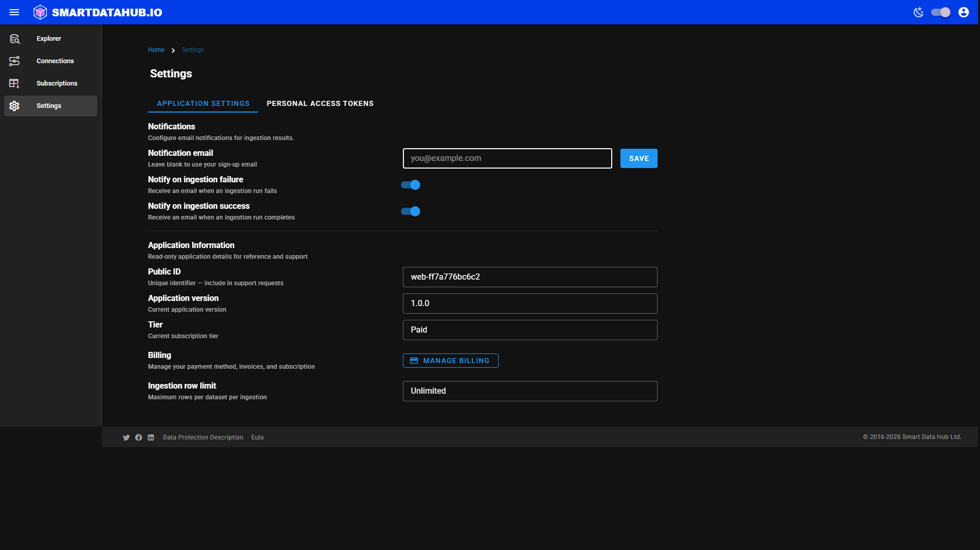This screenshot has width=980, height=550.
Task: Save the notification email
Action: click(x=639, y=158)
